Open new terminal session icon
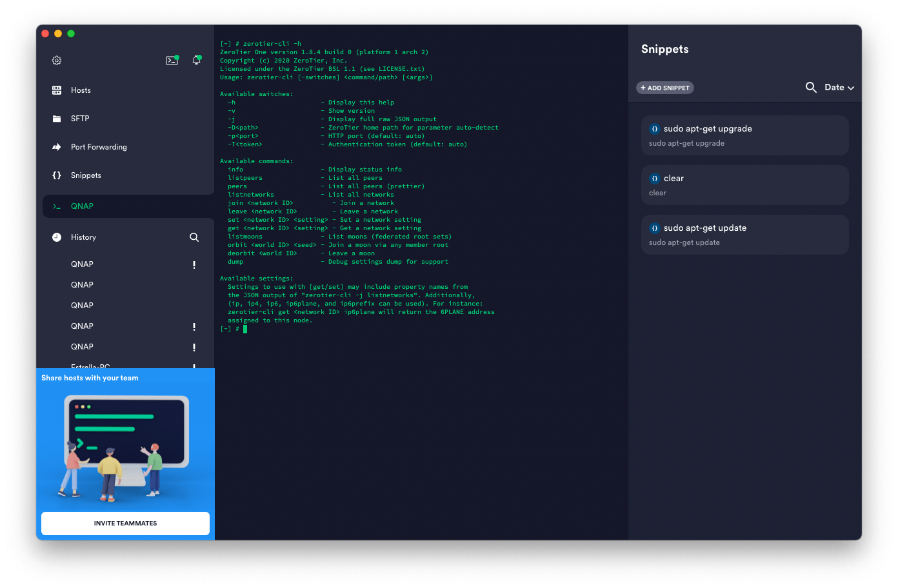 pos(172,61)
